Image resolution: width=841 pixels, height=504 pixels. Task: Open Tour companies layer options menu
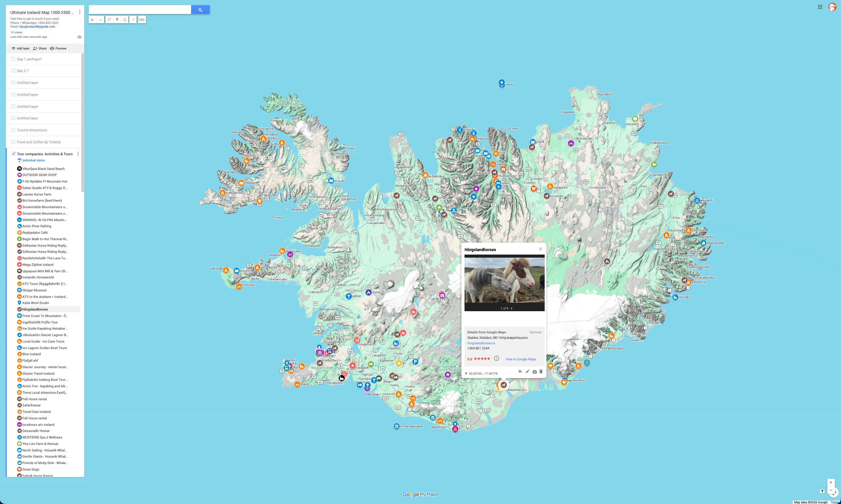tap(78, 154)
